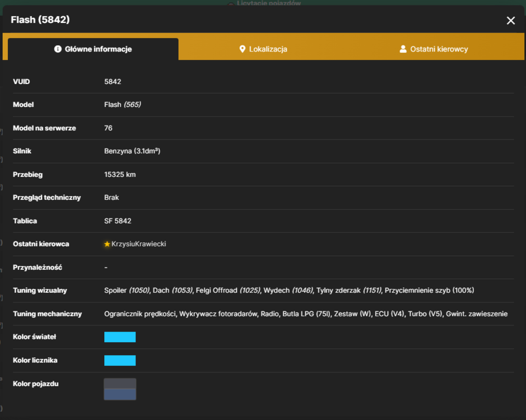Open the Lokalizacja tab

pos(264,49)
